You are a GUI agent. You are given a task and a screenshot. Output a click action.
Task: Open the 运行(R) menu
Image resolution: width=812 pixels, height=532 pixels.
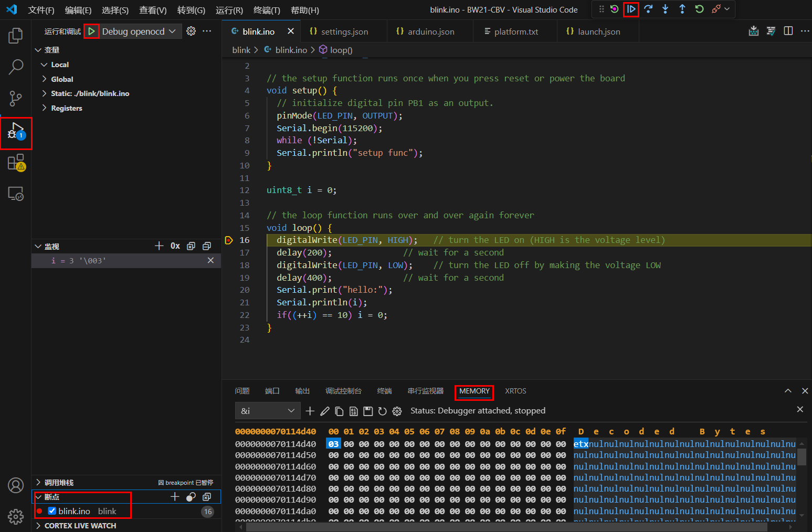229,10
